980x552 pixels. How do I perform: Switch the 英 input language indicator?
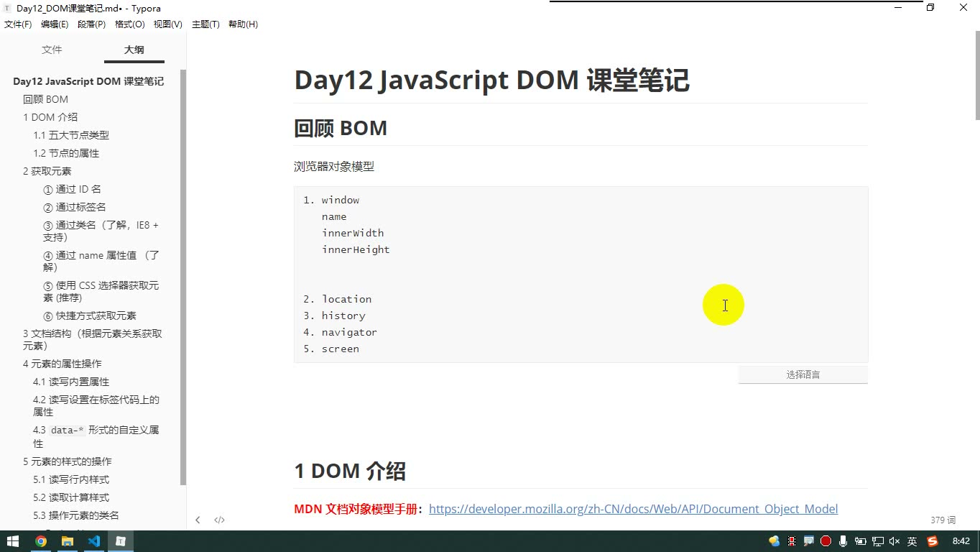(x=912, y=541)
